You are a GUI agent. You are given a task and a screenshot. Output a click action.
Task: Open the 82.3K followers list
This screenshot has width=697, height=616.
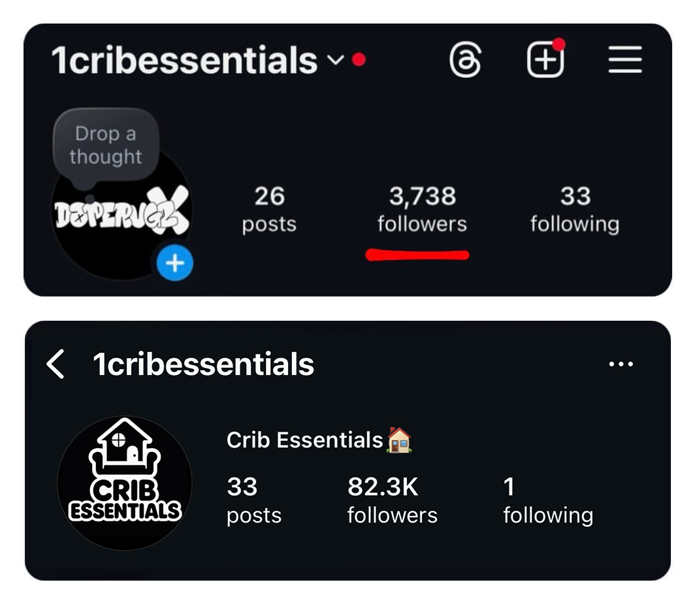392,500
